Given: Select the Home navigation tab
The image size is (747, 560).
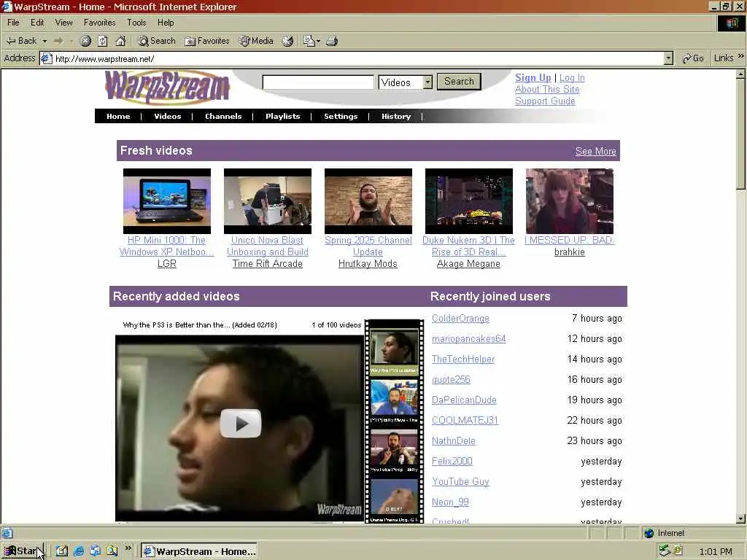Looking at the screenshot, I should click(118, 116).
